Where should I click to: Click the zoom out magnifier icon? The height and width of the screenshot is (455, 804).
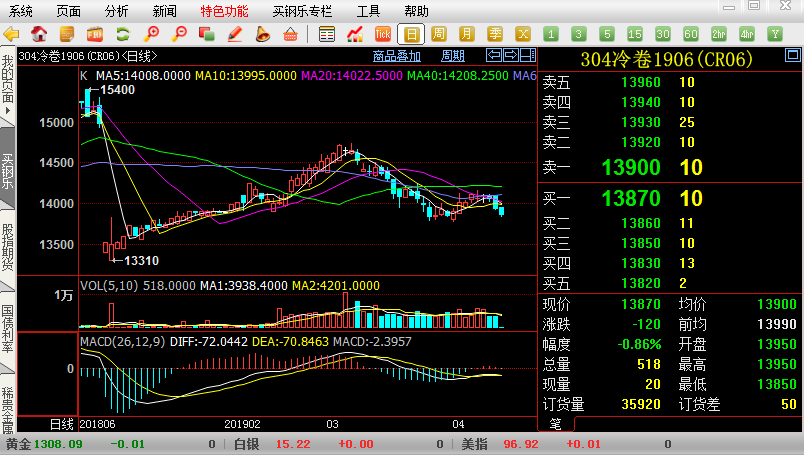coord(179,34)
